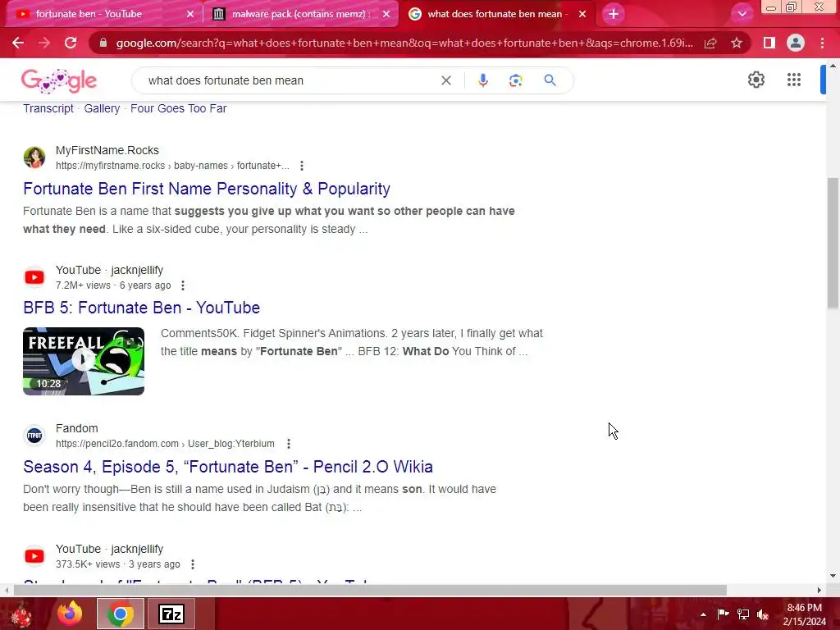
Task: Open Season 4 Episode 5 Pencil 2.0 Wikia
Action: coord(228,467)
